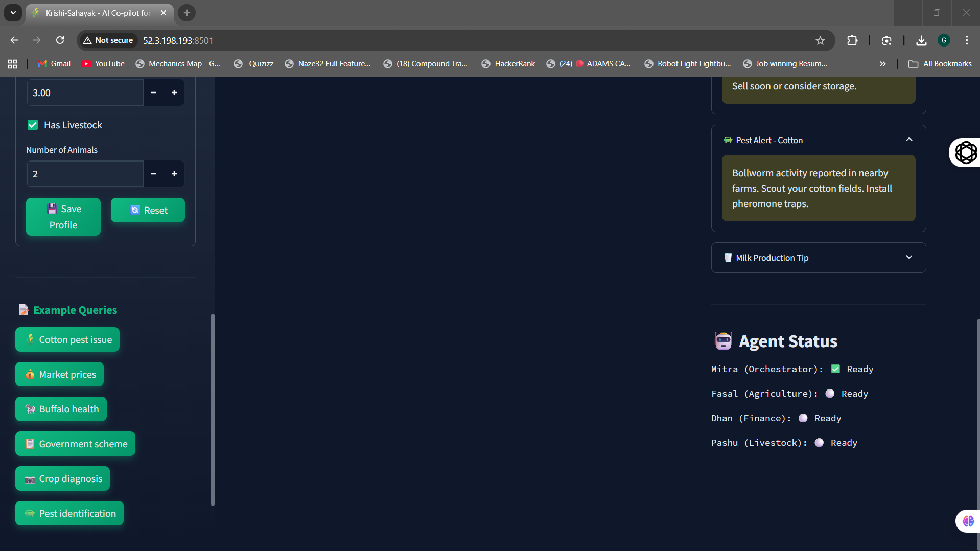Open the tab search dropdown arrow
Screen dimensions: 980x551
[x=13, y=13]
